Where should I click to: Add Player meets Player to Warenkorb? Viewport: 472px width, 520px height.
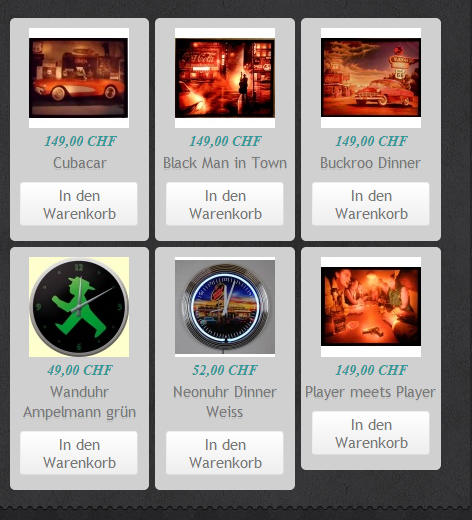371,433
